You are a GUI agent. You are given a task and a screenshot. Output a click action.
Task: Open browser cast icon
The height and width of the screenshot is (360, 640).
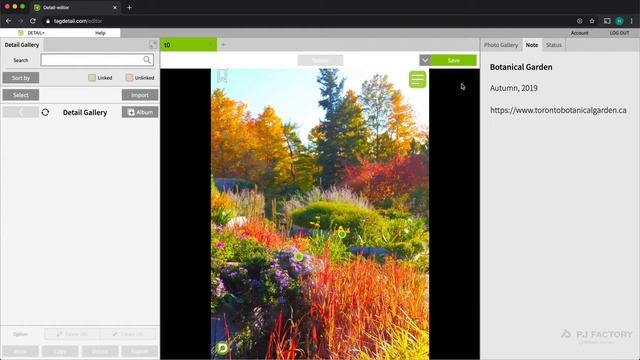(607, 21)
